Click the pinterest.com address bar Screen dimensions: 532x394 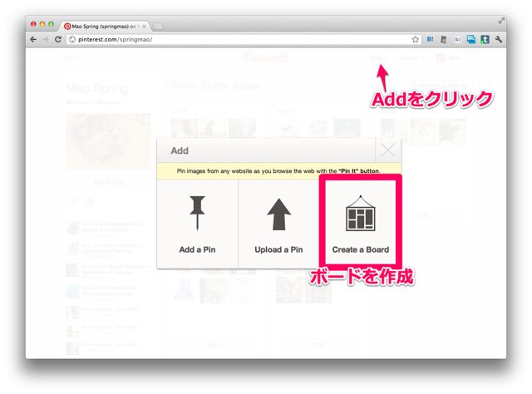244,39
